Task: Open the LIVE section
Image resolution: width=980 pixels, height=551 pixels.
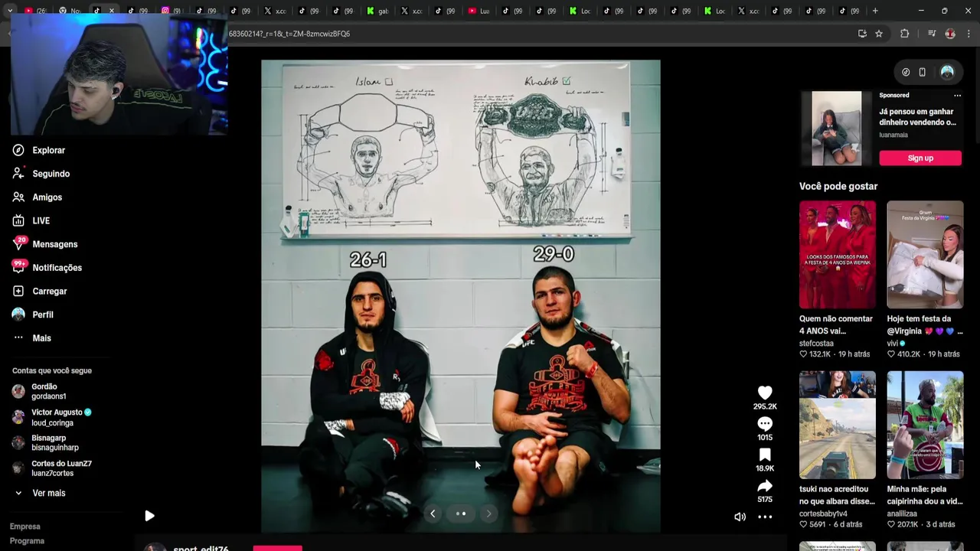Action: 32,220
